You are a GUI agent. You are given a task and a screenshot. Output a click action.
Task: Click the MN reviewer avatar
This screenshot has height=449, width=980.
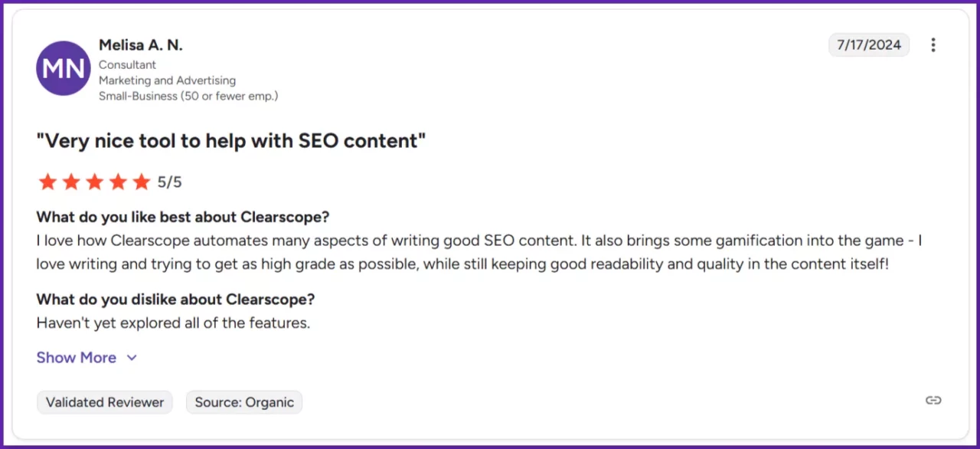pos(64,68)
